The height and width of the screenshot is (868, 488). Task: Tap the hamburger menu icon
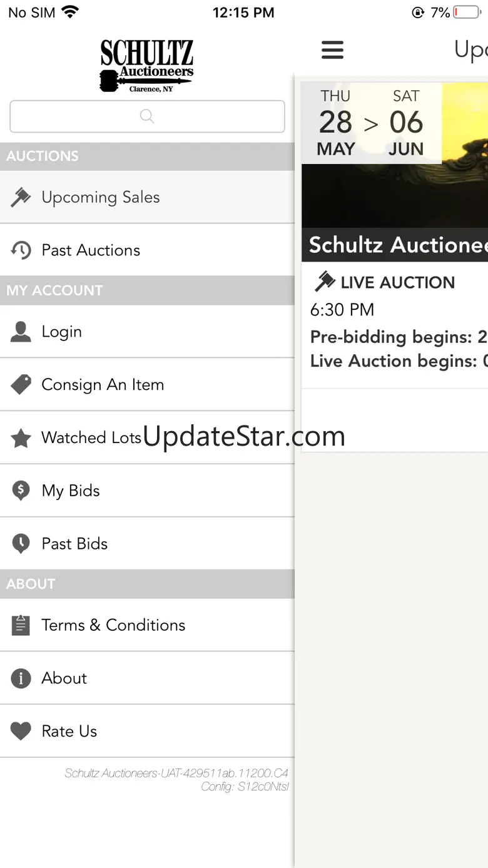pos(332,50)
